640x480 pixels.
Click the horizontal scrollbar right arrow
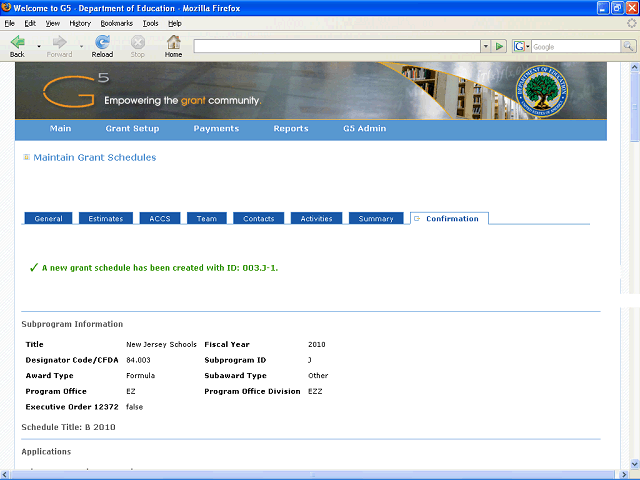point(624,475)
